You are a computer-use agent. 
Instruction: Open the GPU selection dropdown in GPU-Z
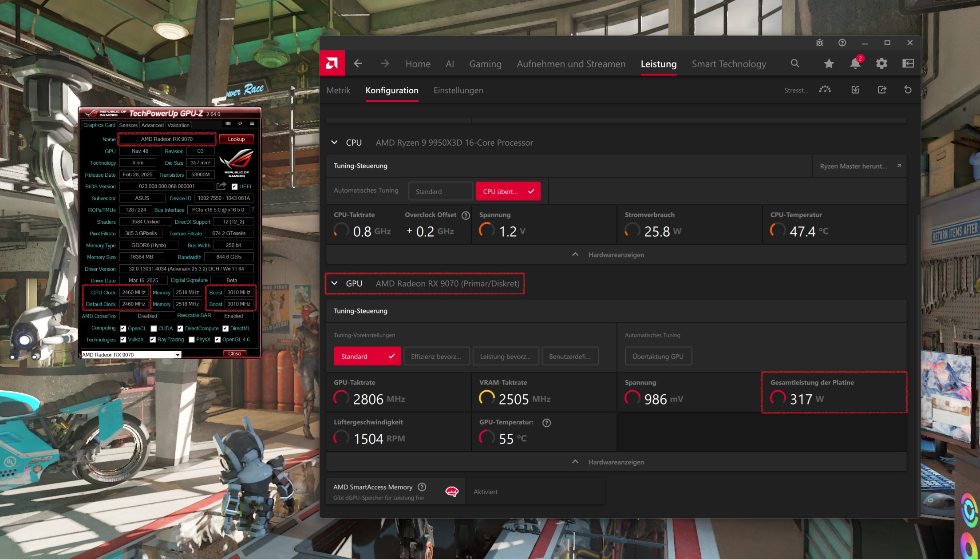click(x=178, y=354)
